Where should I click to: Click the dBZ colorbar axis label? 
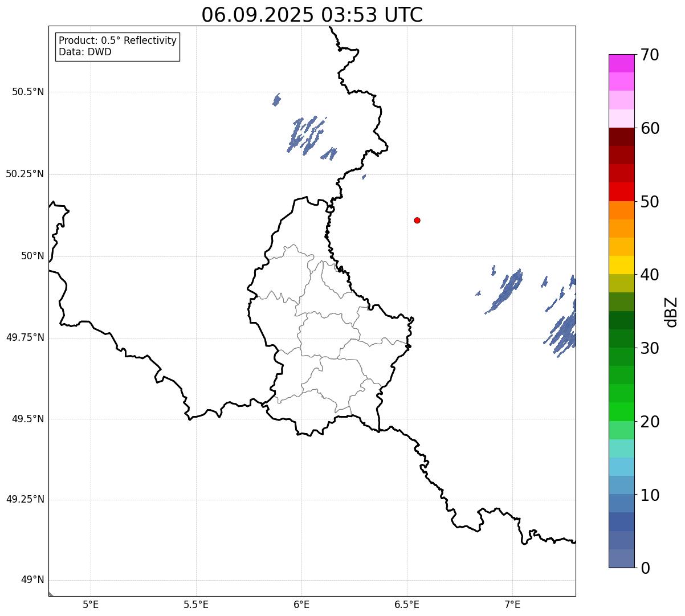(x=671, y=311)
